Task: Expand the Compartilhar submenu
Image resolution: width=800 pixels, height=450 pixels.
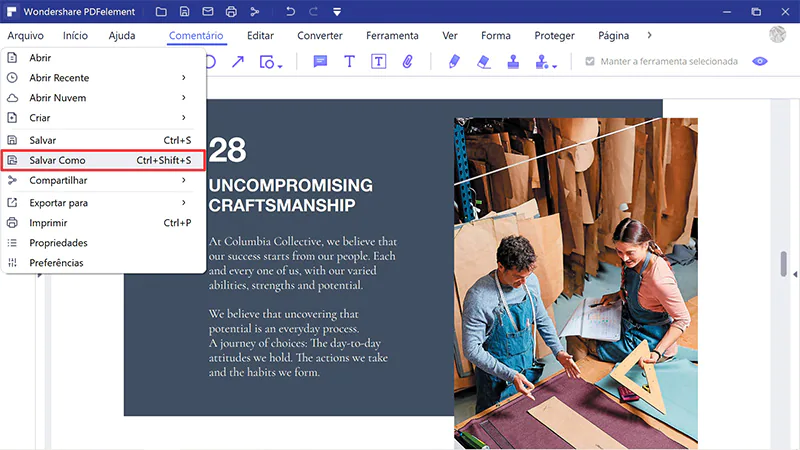Action: [103, 180]
